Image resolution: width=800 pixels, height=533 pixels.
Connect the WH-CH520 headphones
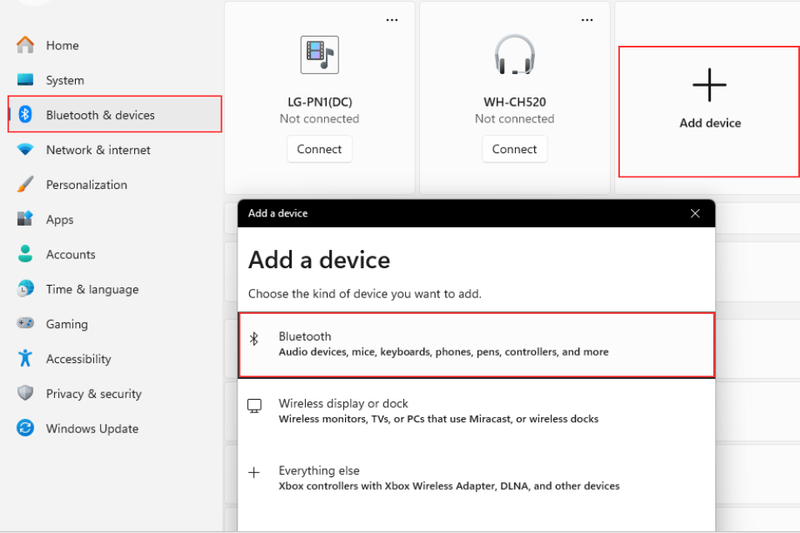[x=514, y=149]
